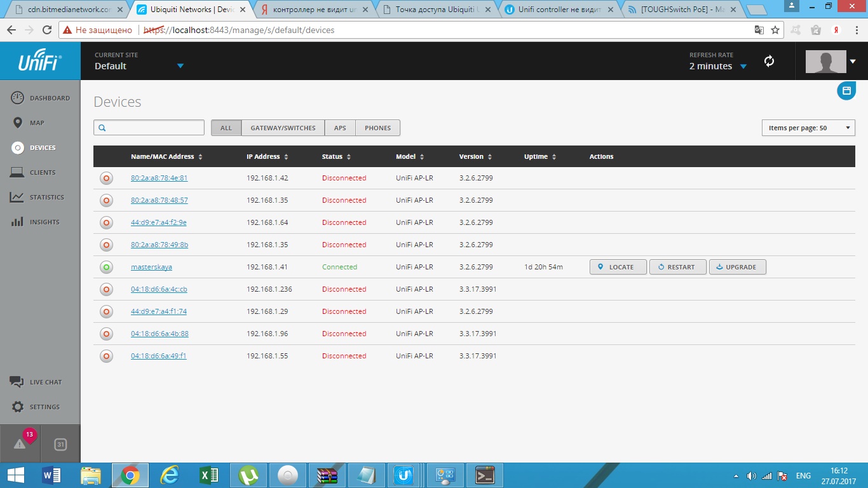Click browser back arrow
The image size is (868, 488).
[x=11, y=30]
